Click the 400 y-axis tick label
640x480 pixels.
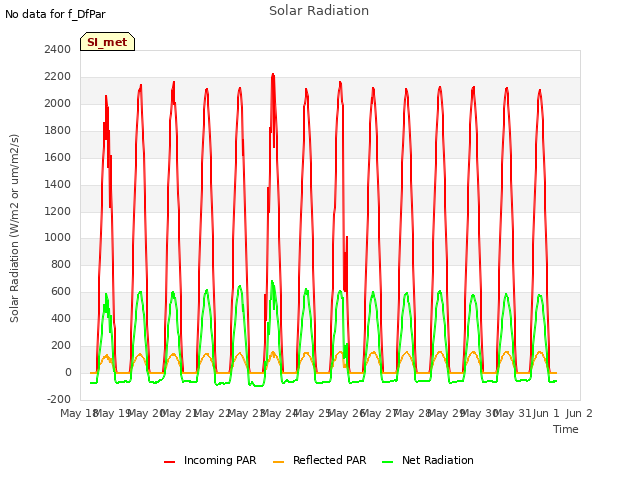(61, 318)
